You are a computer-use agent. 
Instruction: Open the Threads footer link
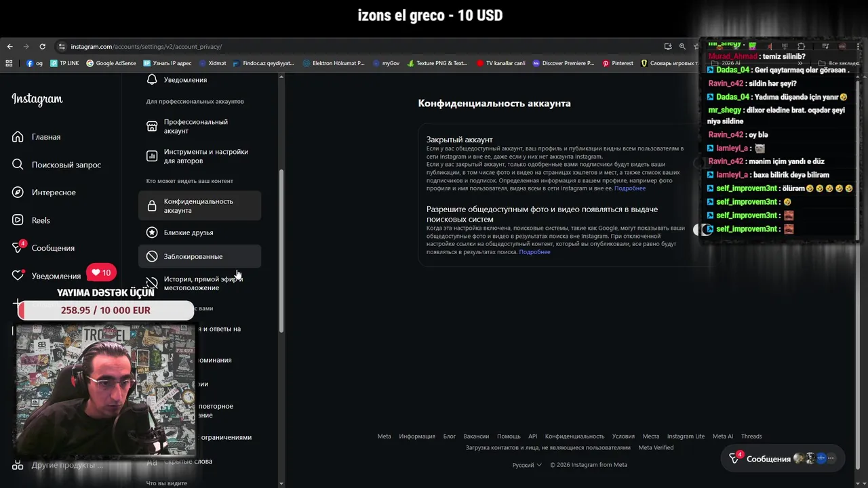pos(751,436)
